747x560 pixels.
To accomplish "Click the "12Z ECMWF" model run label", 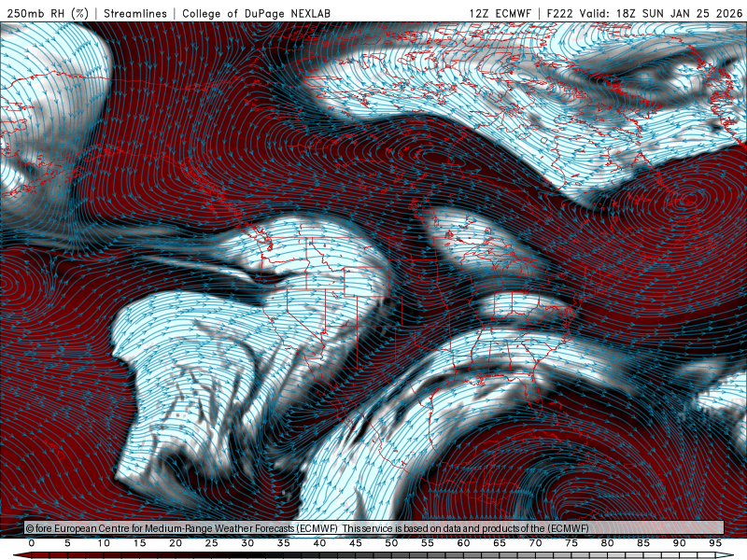I will pos(500,13).
